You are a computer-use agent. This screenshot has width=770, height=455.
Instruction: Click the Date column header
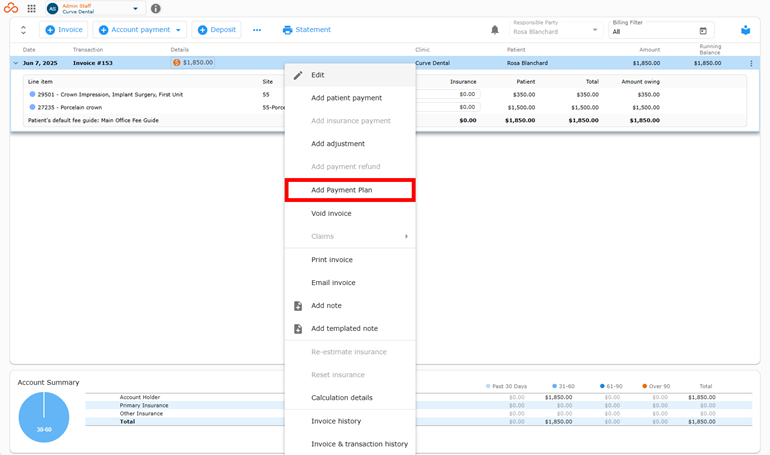(29, 50)
